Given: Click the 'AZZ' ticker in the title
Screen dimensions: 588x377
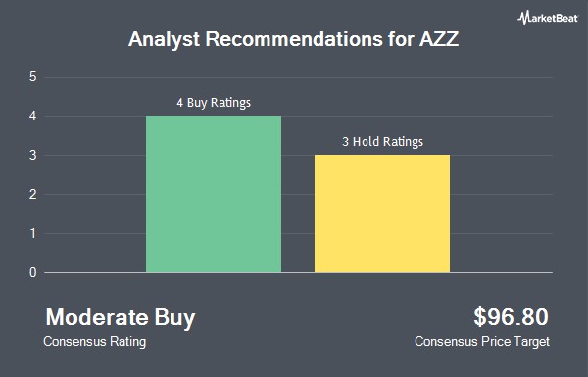Looking at the screenshot, I should click(439, 39).
